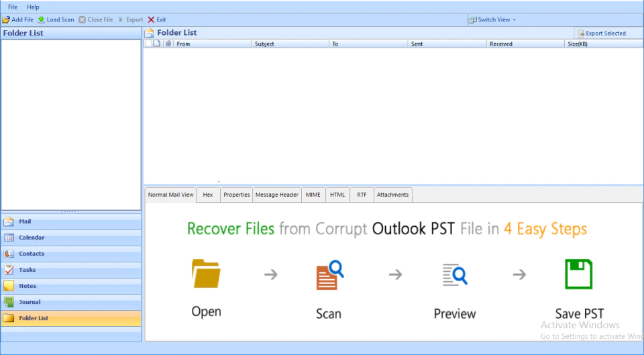
Task: Switch to the HTML tab
Action: pos(337,195)
